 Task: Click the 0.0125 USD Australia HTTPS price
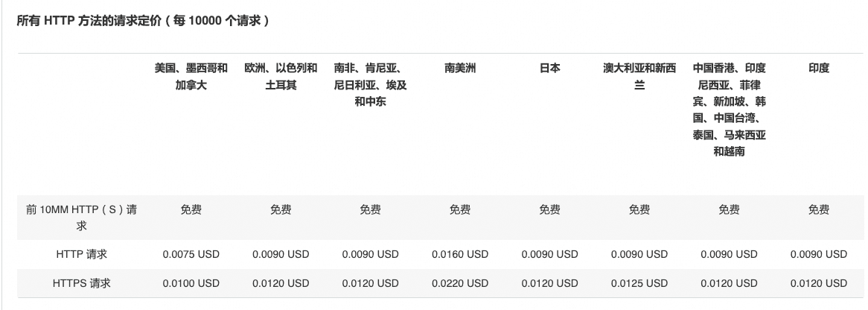click(x=639, y=283)
